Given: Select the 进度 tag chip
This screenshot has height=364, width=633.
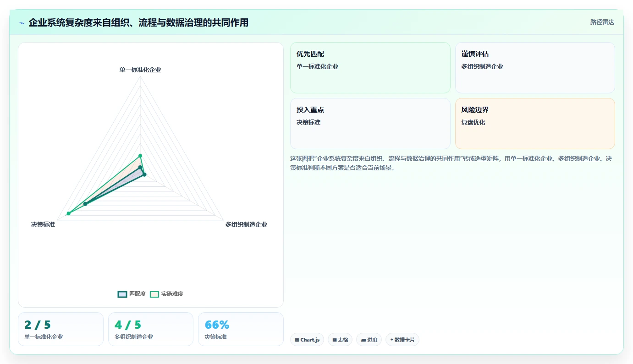Looking at the screenshot, I should tap(369, 340).
